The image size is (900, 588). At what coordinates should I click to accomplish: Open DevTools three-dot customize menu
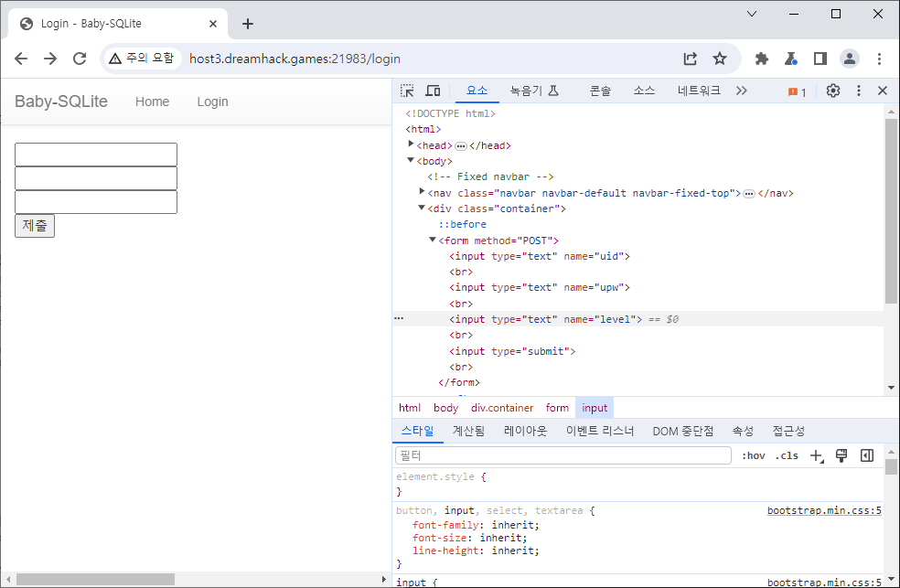coord(858,91)
